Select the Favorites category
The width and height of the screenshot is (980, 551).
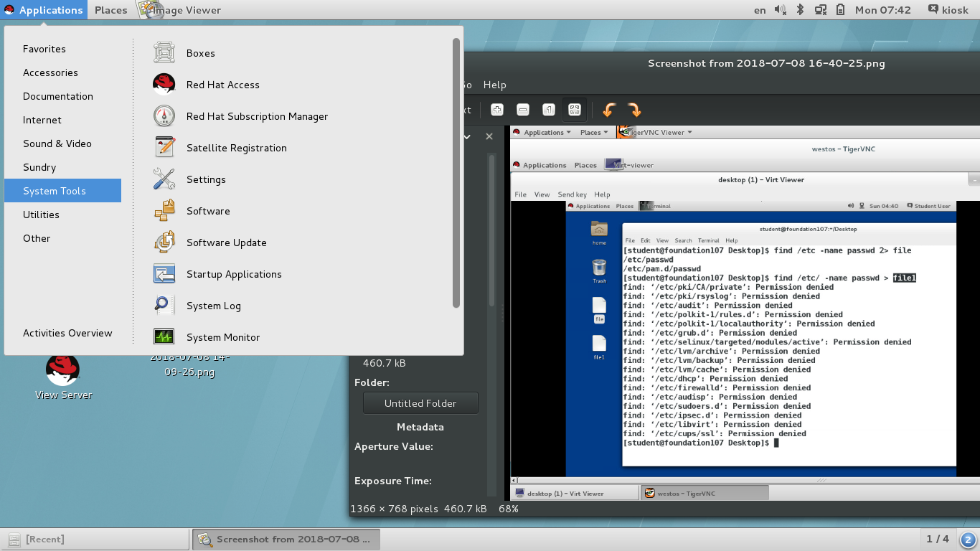[62, 49]
